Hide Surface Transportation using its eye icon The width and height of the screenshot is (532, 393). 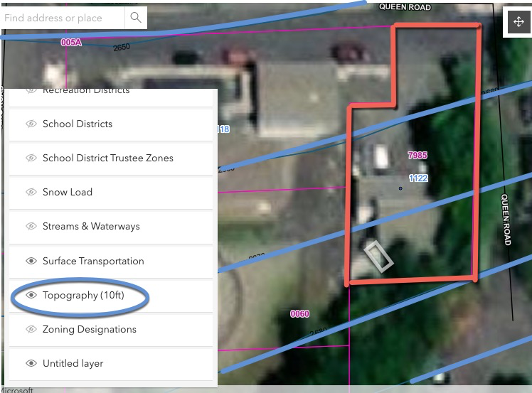[31, 261]
